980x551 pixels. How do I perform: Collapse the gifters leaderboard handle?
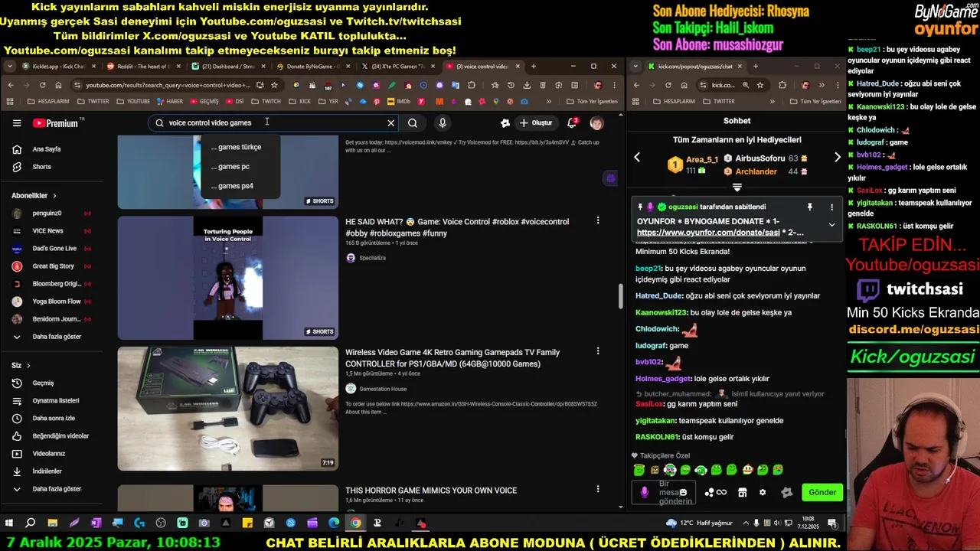737,187
